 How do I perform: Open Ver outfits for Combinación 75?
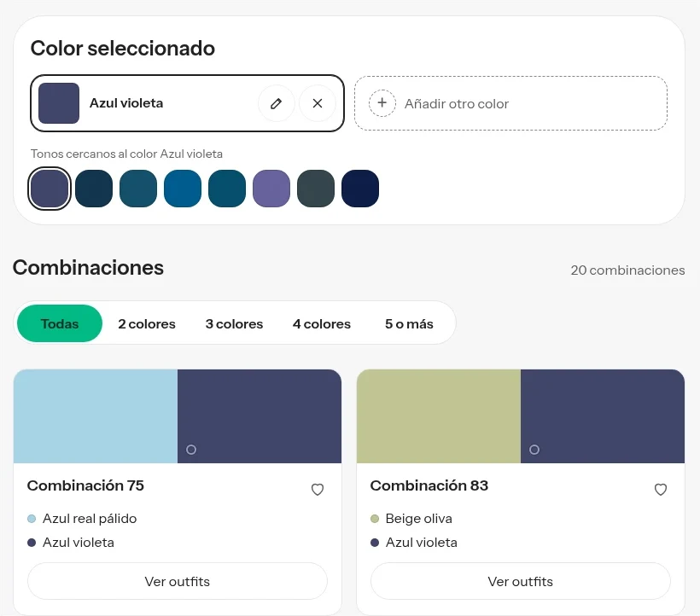click(x=178, y=581)
